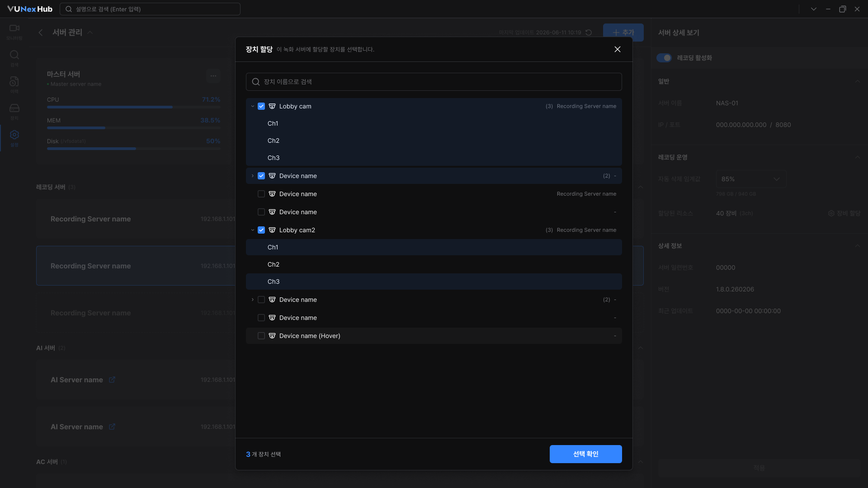Go back using the arrow beside 서버 관리

click(41, 33)
